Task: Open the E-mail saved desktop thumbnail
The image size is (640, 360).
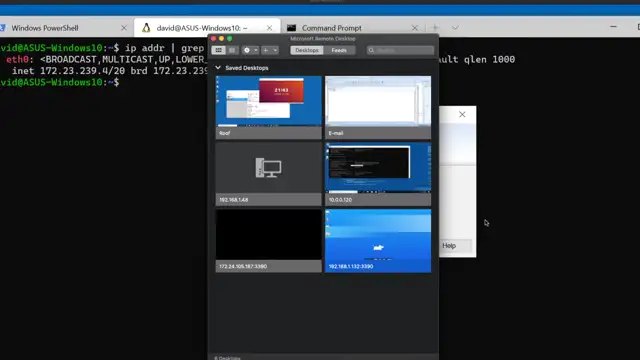Action: (378, 108)
